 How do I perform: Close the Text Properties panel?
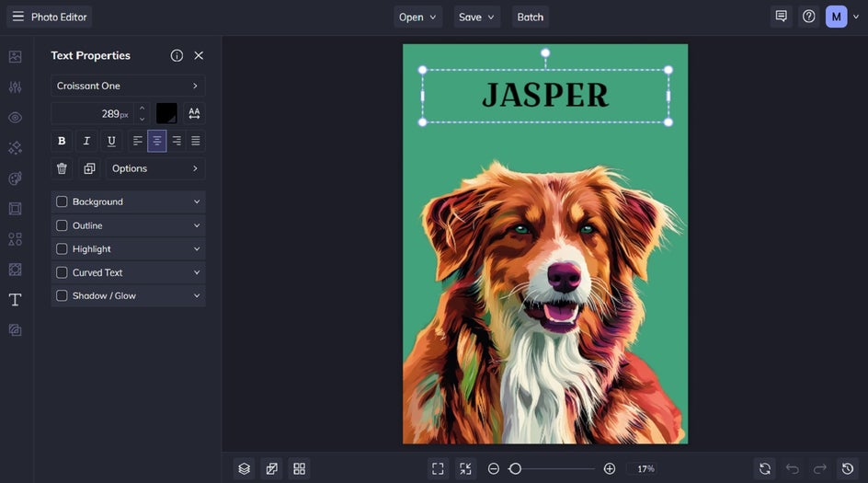[x=199, y=55]
